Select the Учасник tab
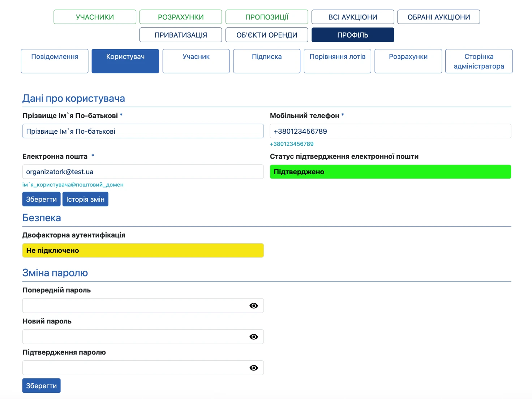The image size is (532, 399). tap(196, 61)
